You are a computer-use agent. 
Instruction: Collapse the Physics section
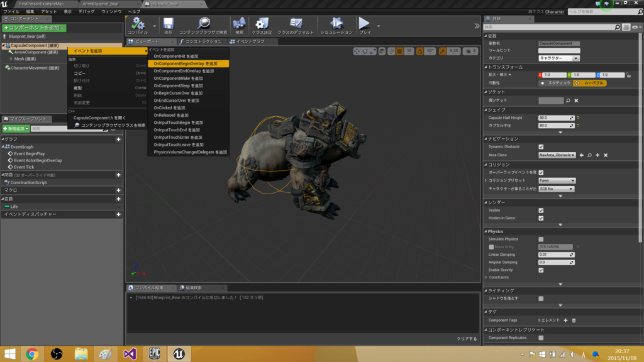[x=486, y=231]
